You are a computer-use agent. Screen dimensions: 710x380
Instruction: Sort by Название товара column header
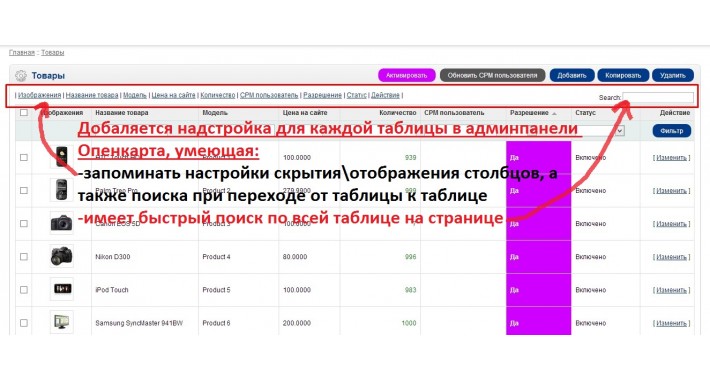122,113
